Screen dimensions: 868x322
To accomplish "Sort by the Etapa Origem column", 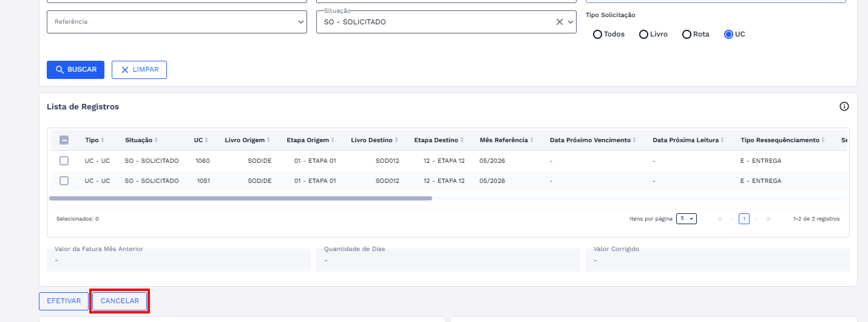I will point(310,140).
